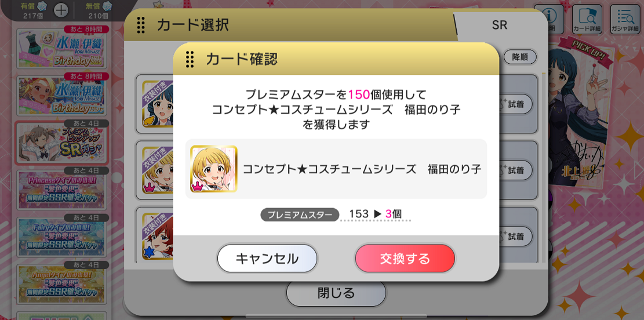The image size is (644, 320).
Task: Open the 水瀬伊織 Birthday gacha banner
Action: click(x=61, y=95)
